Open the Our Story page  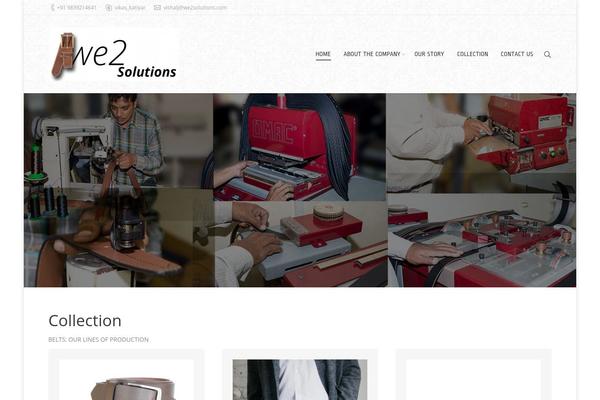click(x=429, y=54)
